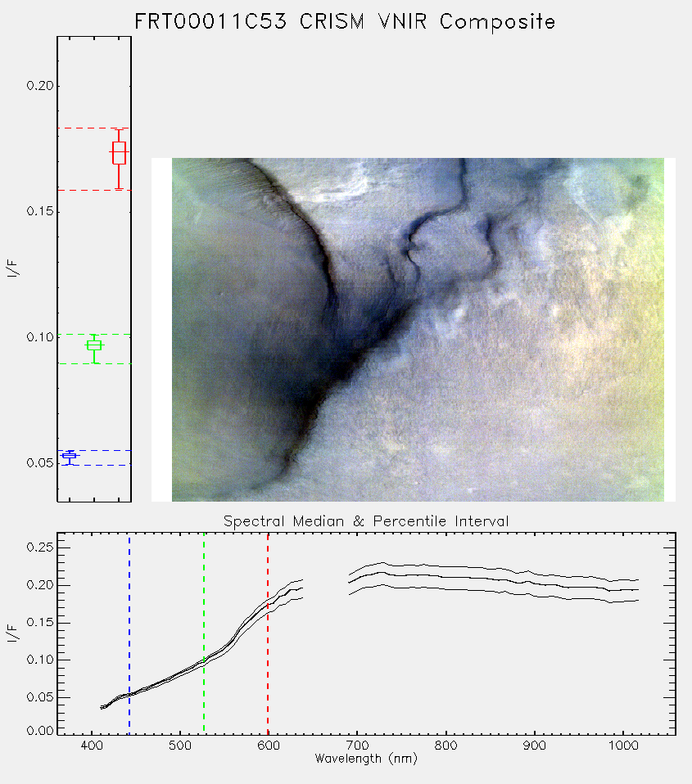Click the upper red dashed threshold line
The width and height of the screenshot is (692, 784).
pyautogui.click(x=94, y=128)
